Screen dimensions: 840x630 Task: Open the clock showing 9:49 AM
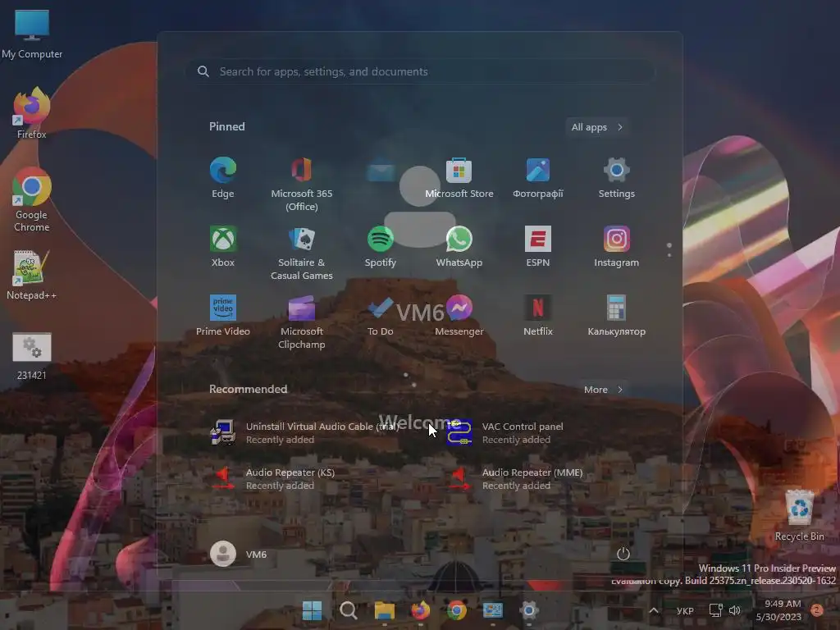[779, 610]
